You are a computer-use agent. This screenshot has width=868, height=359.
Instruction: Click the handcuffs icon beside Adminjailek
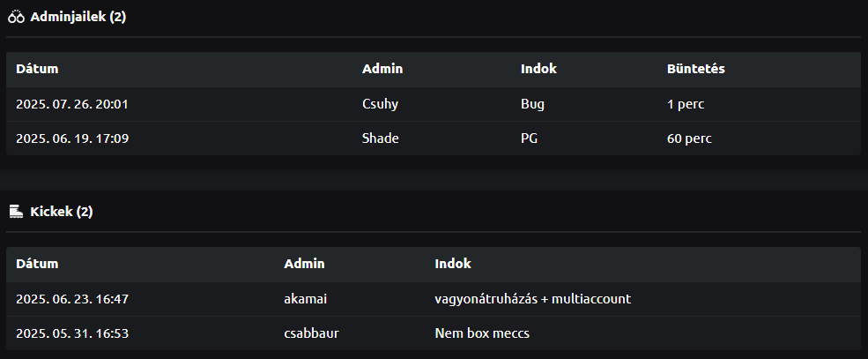tap(15, 17)
